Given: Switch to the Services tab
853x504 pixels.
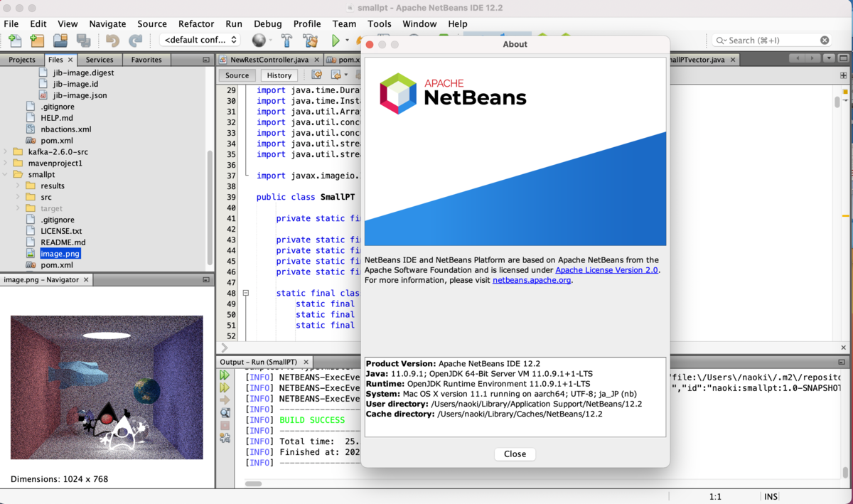Looking at the screenshot, I should 100,60.
